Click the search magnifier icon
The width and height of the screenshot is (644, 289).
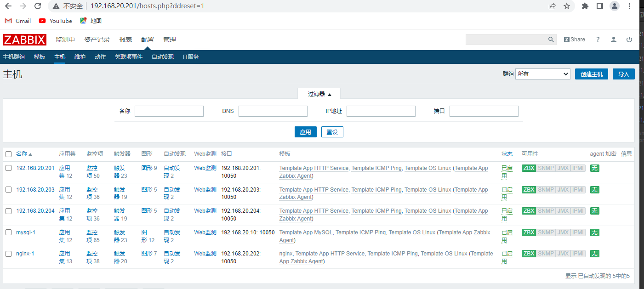(x=551, y=40)
